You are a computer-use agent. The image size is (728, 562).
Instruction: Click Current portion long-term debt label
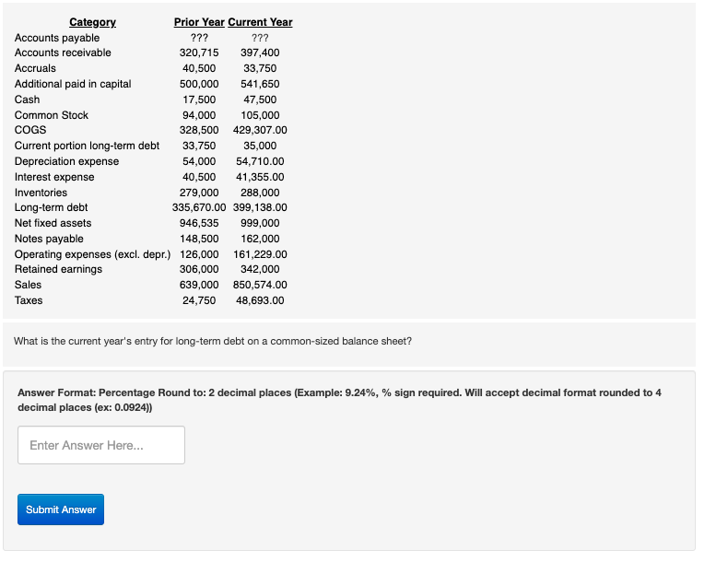[87, 146]
